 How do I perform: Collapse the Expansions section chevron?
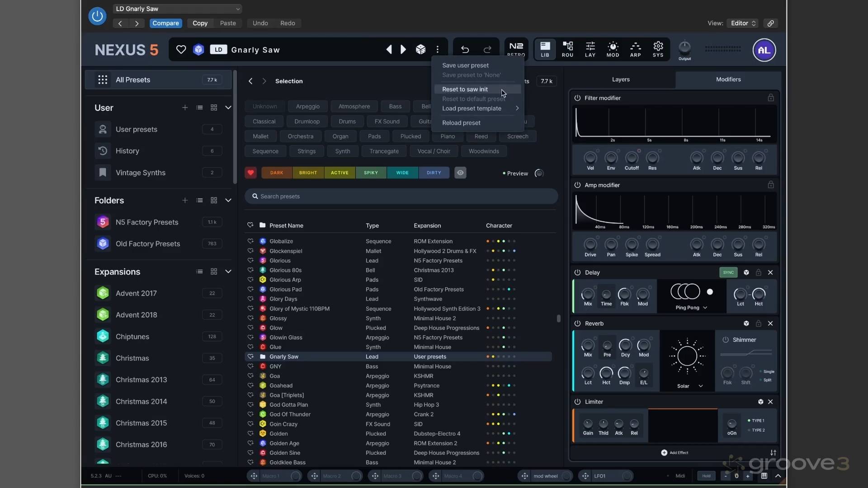(228, 272)
